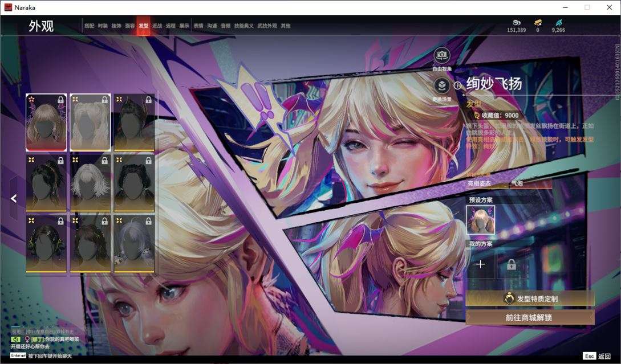Click Esc 返回 to go back
621x364 pixels.
597,356
